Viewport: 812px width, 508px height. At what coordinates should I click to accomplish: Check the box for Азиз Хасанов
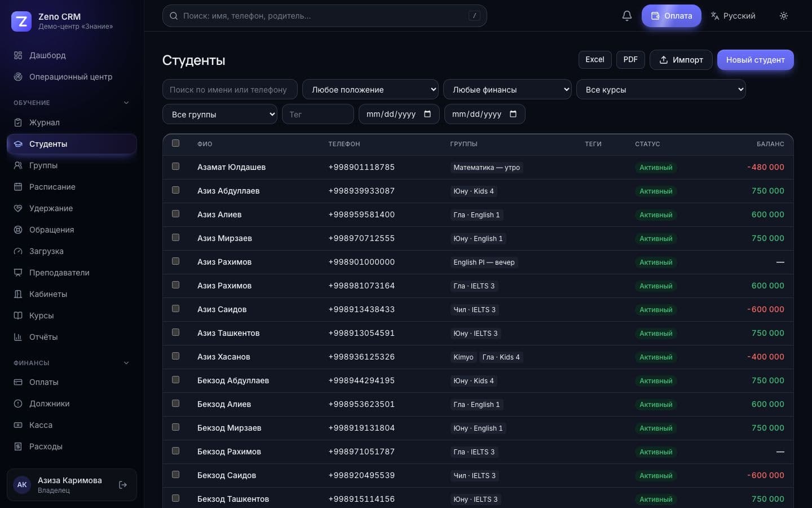(175, 356)
